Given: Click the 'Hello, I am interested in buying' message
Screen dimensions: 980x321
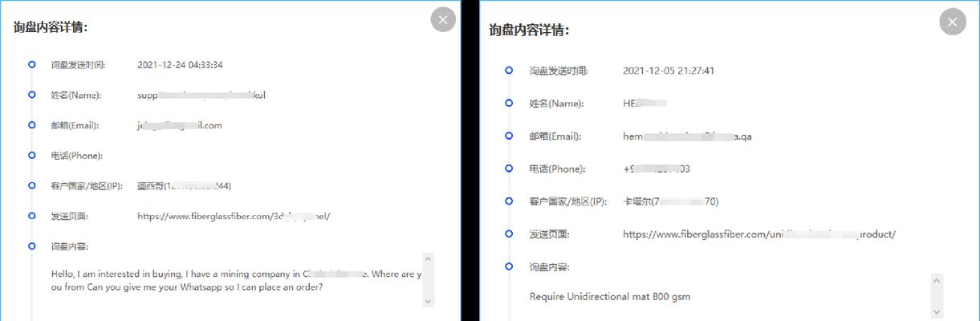Looking at the screenshot, I should pos(235,280).
